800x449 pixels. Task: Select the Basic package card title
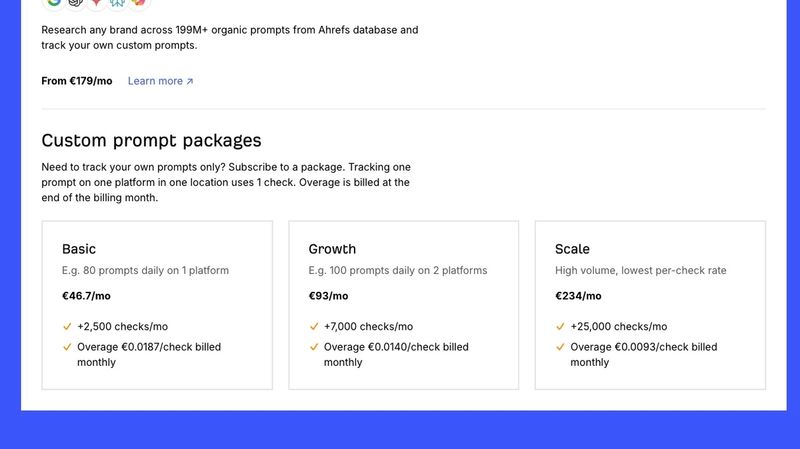[x=79, y=249]
